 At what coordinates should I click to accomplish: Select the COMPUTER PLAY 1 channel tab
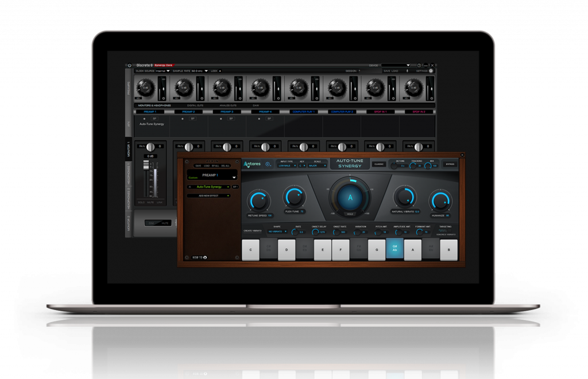tap(305, 111)
